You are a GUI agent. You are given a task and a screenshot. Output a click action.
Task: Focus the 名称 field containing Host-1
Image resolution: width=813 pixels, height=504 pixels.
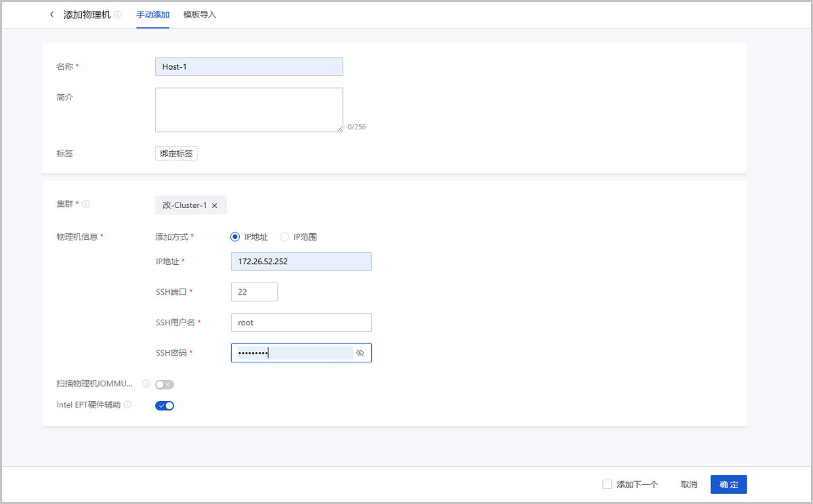(249, 66)
